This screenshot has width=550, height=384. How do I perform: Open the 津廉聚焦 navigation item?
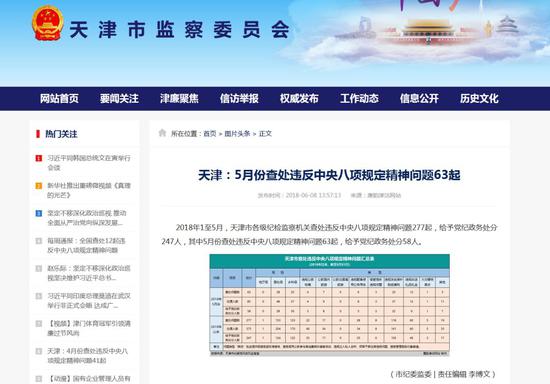click(179, 99)
